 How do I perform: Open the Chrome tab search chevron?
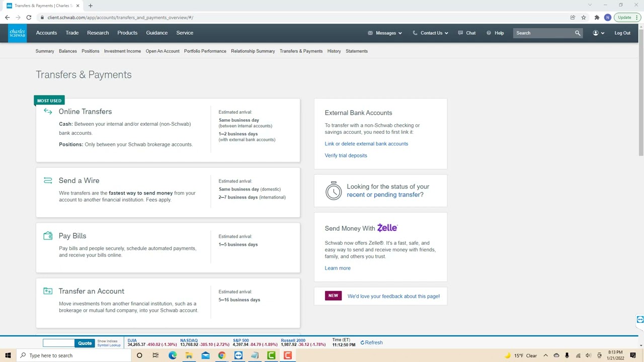click(590, 5)
